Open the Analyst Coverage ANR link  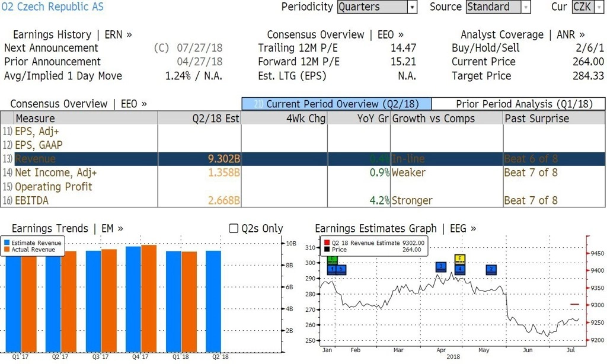point(523,34)
